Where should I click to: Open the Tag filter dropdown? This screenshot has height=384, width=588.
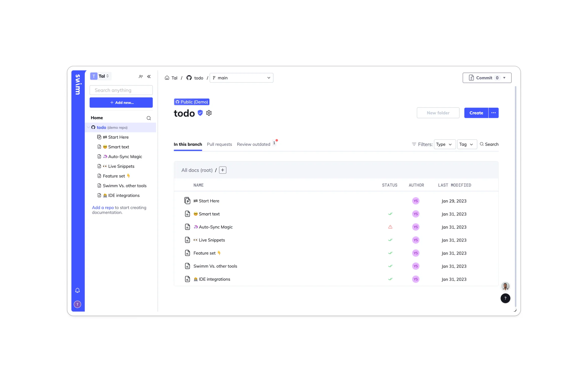point(467,144)
